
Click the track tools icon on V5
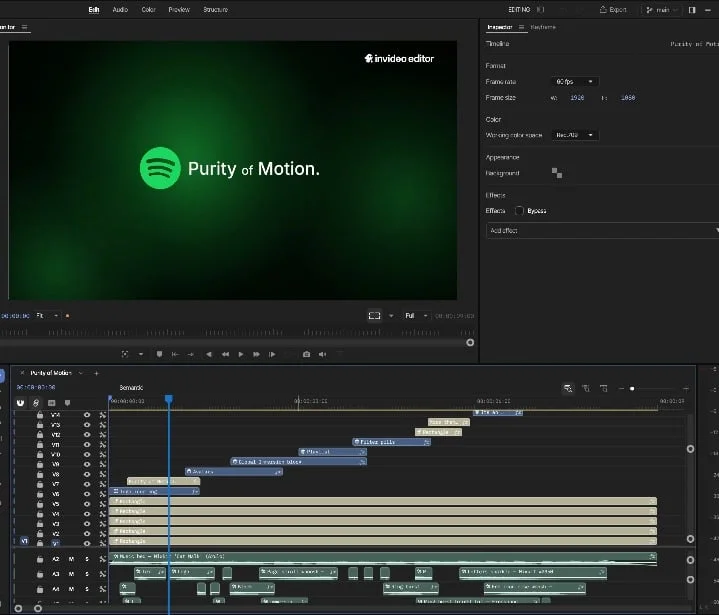(103, 504)
